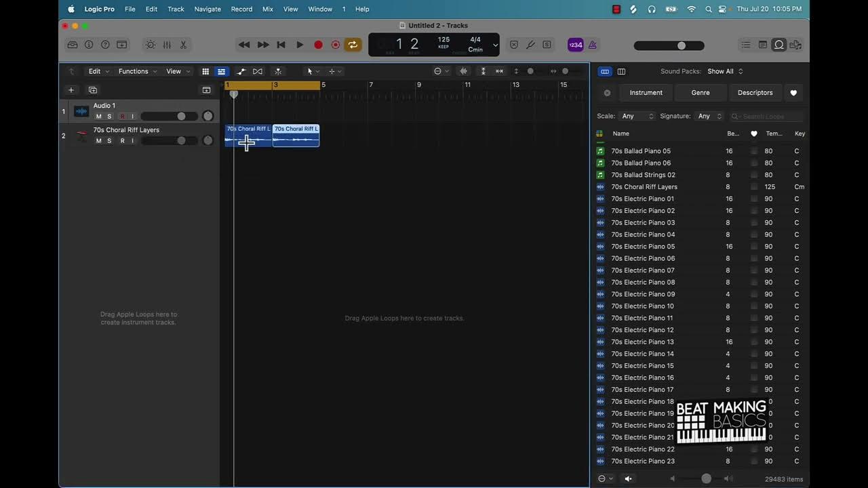Click the Instrument filter button
The height and width of the screenshot is (488, 868).
click(646, 93)
